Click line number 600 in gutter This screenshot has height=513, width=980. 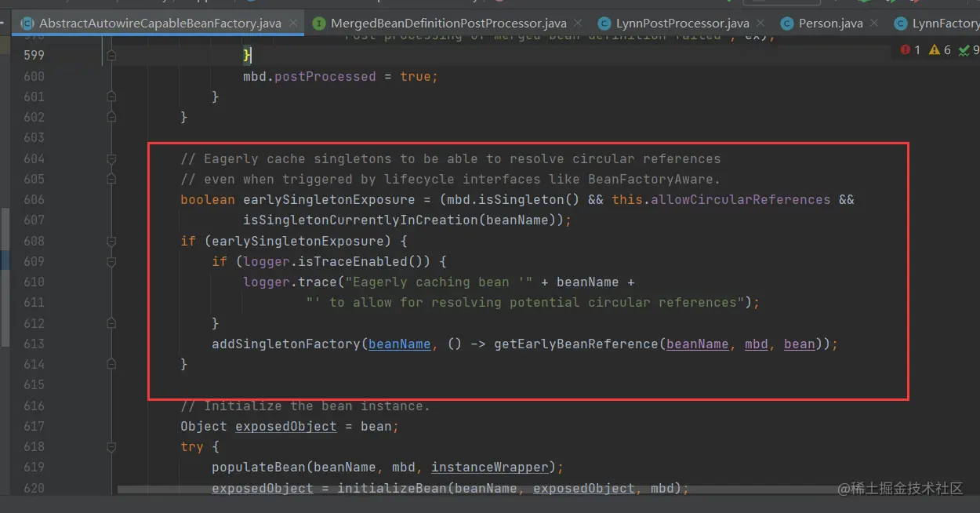(34, 76)
